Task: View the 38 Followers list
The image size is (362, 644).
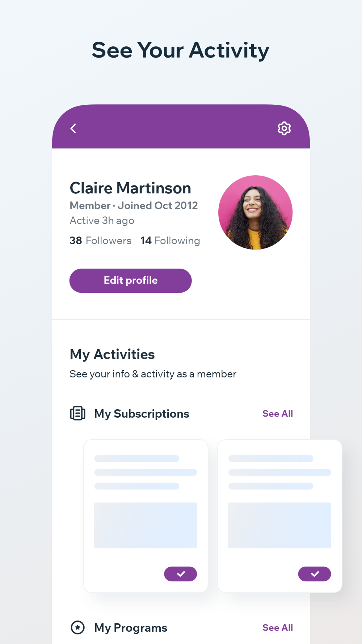Action: click(100, 241)
